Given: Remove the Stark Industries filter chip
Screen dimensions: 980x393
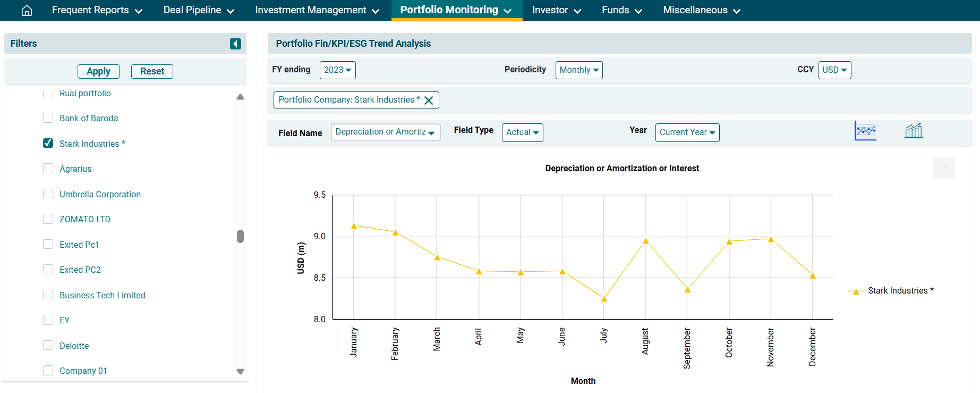Looking at the screenshot, I should [x=429, y=101].
